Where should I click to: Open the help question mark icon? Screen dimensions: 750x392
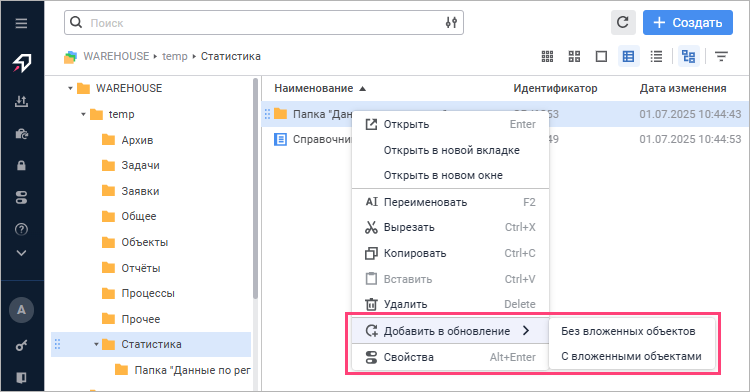[x=21, y=229]
